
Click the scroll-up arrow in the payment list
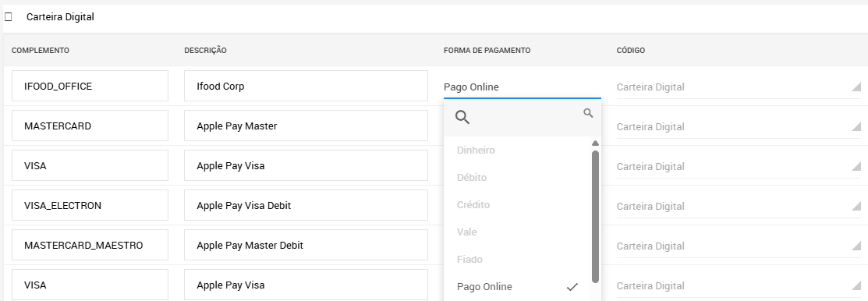point(595,143)
